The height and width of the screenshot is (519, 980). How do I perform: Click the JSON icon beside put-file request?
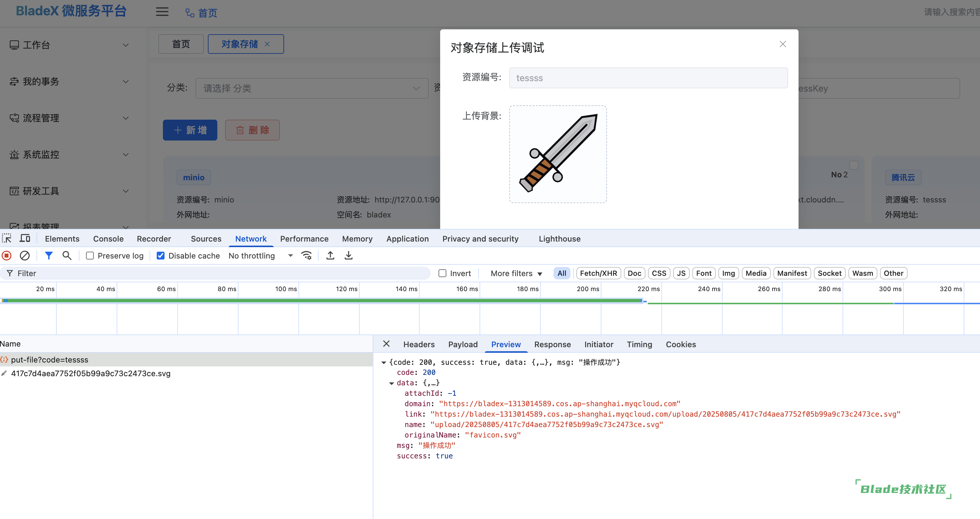(x=4, y=360)
